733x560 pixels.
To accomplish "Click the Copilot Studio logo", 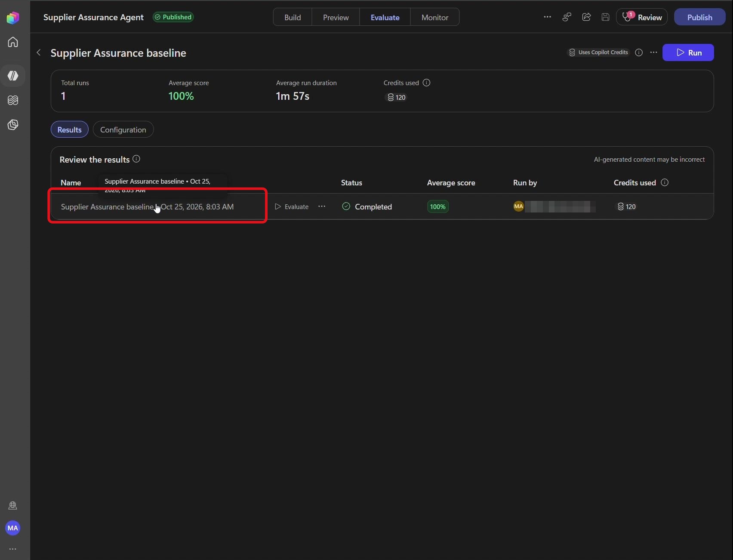I will click(13, 18).
